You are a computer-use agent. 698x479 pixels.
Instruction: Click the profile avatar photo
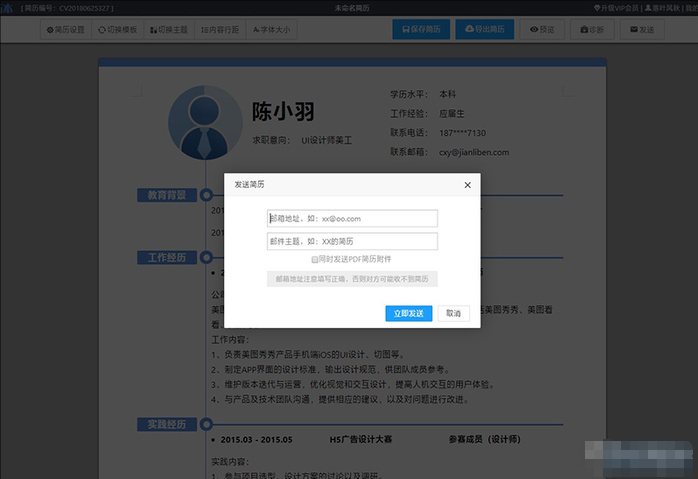tap(205, 123)
